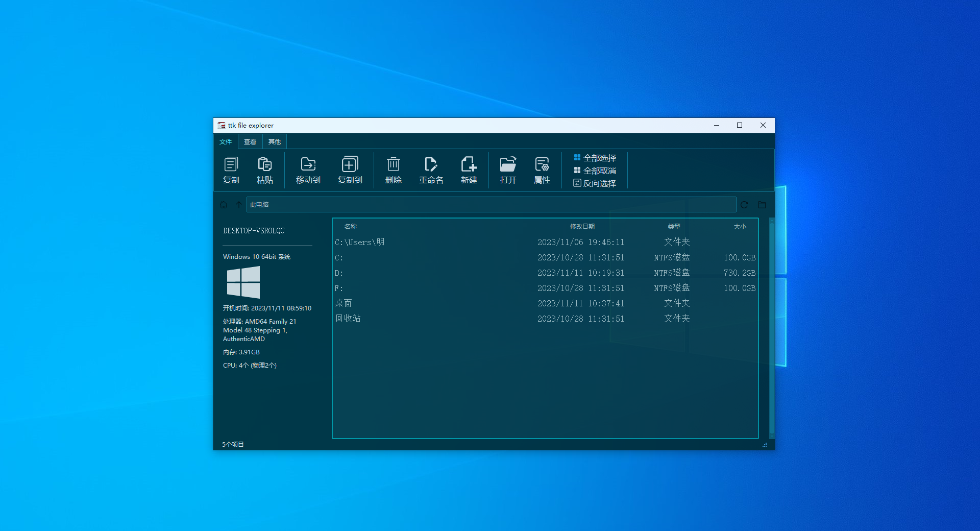
Task: Click the Properties (属性) icon
Action: coord(542,164)
